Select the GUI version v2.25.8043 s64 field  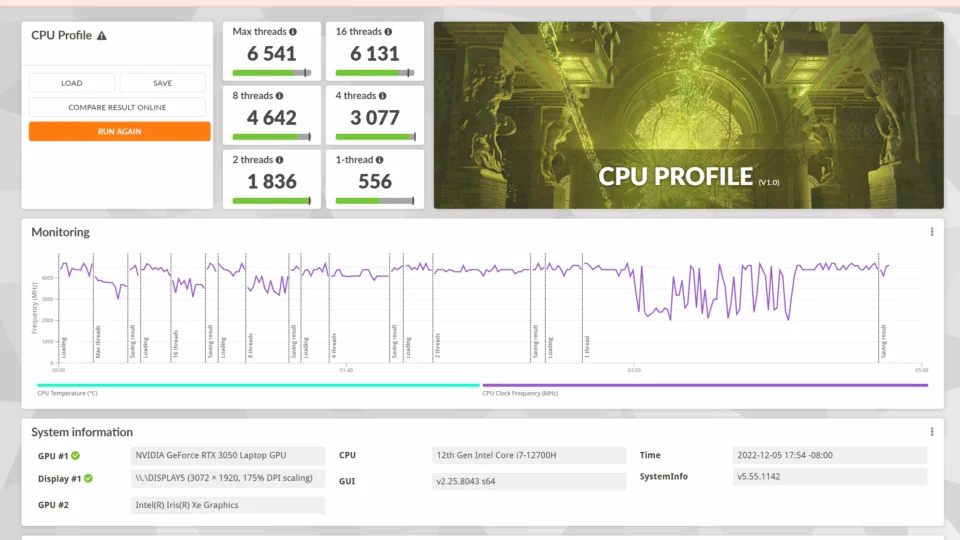[529, 481]
